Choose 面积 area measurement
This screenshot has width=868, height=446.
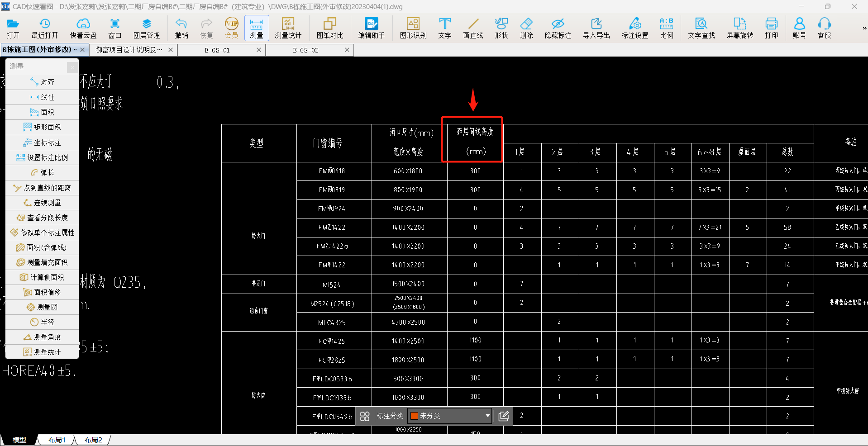[x=42, y=112]
